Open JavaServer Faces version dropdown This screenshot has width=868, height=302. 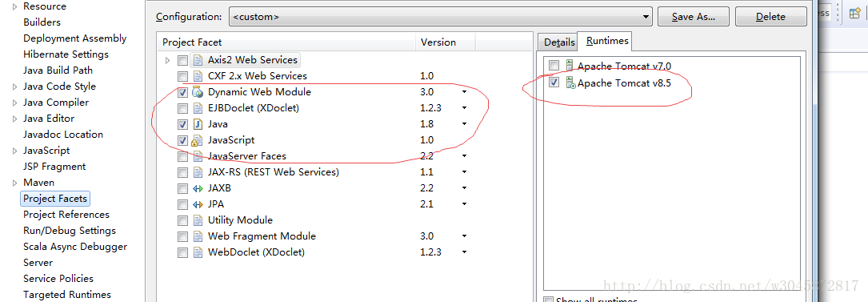tap(465, 156)
